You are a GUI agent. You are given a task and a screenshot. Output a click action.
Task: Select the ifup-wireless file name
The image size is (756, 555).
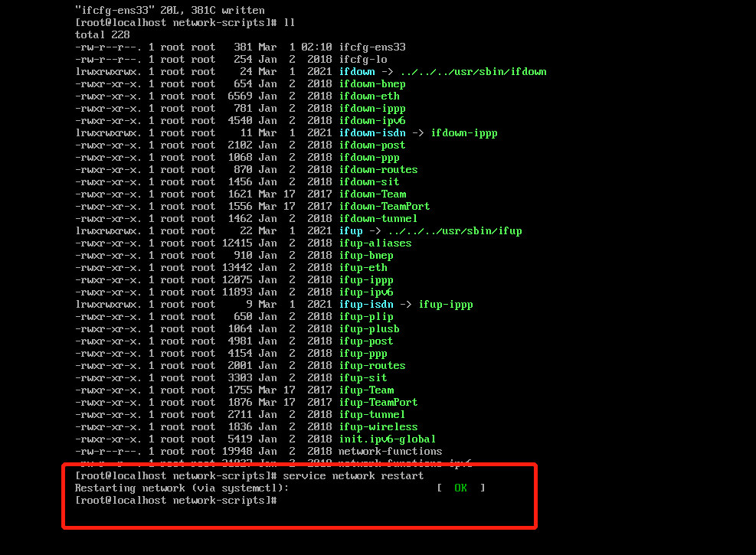click(x=378, y=427)
